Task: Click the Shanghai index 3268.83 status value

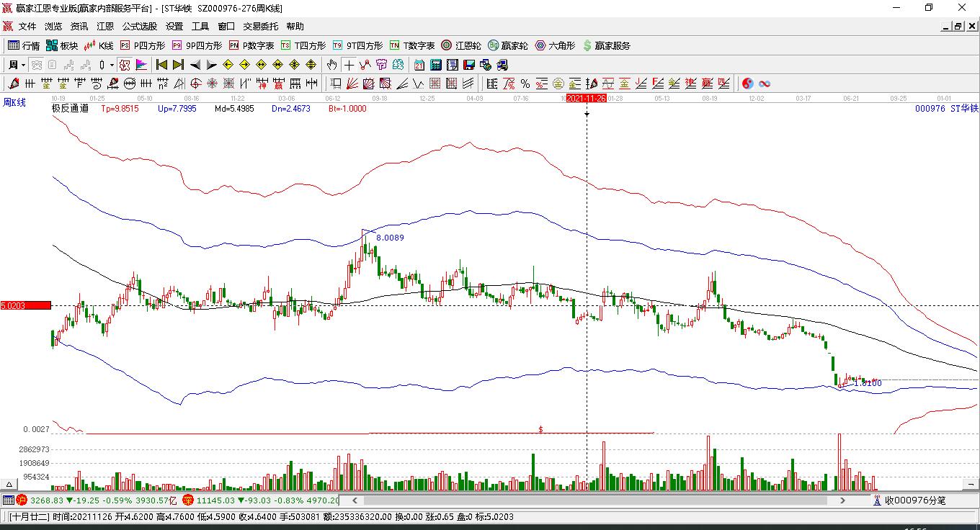Action: click(47, 500)
